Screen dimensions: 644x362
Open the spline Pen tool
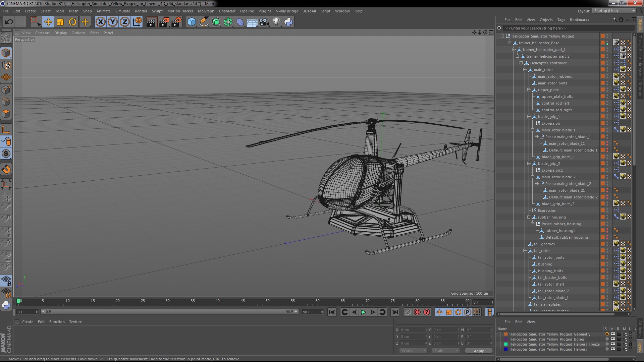tap(204, 22)
